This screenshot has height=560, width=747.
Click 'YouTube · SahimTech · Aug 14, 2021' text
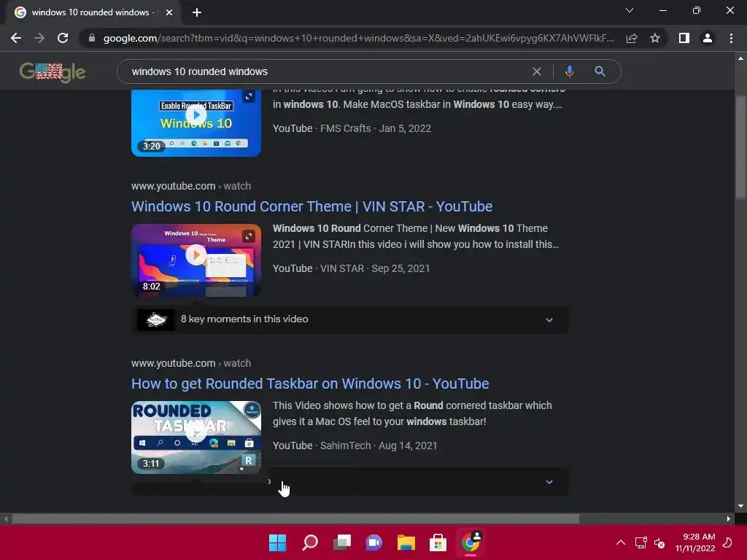coord(355,446)
